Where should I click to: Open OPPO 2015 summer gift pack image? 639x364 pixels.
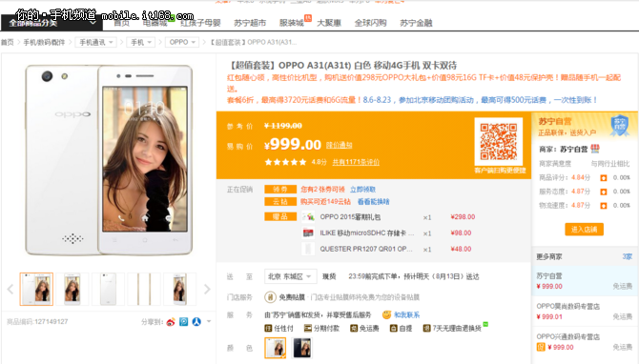click(308, 217)
